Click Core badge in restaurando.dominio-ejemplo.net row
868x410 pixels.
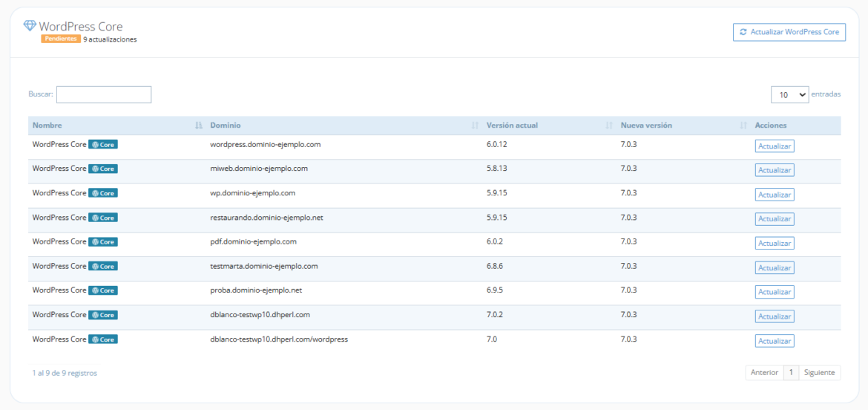pyautogui.click(x=103, y=217)
